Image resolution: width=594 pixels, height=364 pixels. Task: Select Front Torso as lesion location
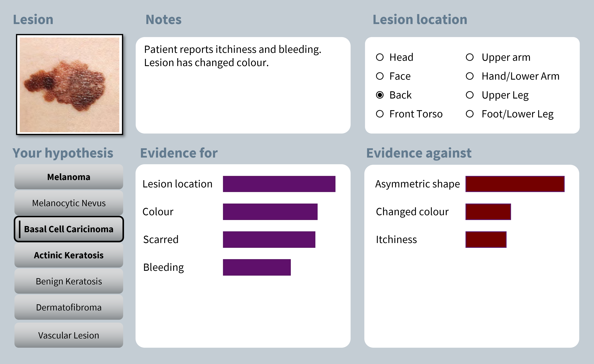click(380, 114)
